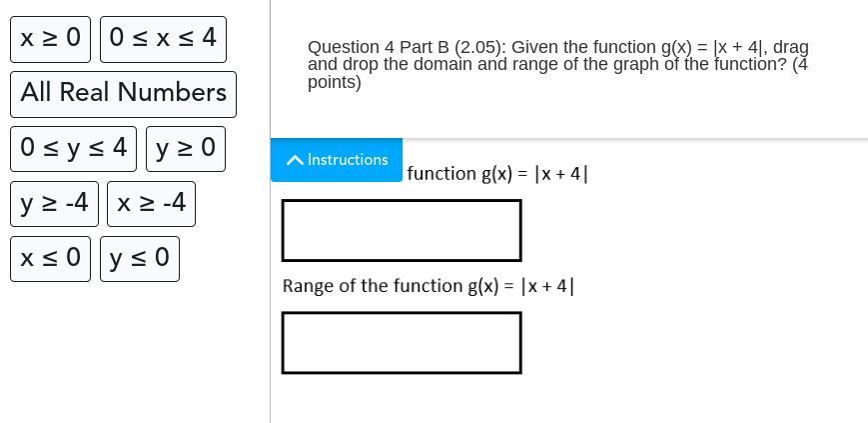Click the range answer drop box

tap(402, 343)
